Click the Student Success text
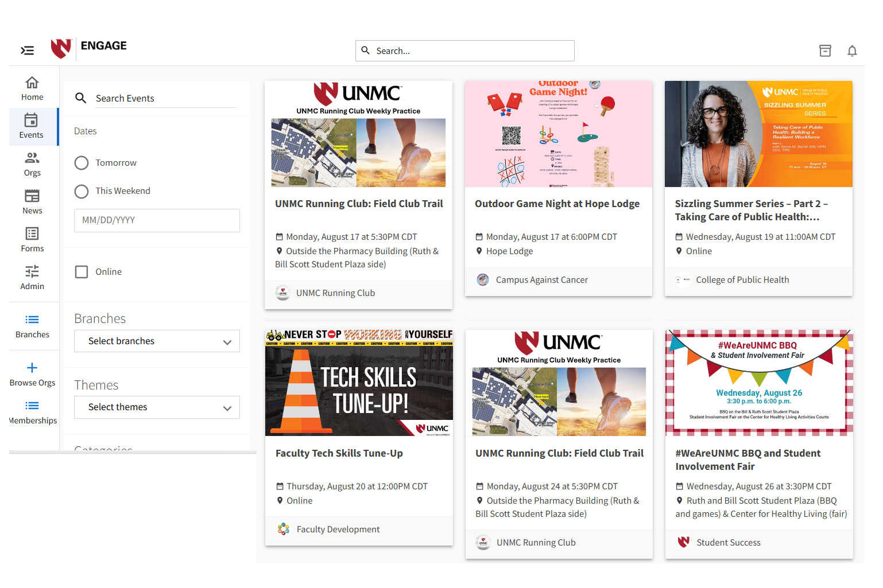The width and height of the screenshot is (883, 588). (729, 543)
